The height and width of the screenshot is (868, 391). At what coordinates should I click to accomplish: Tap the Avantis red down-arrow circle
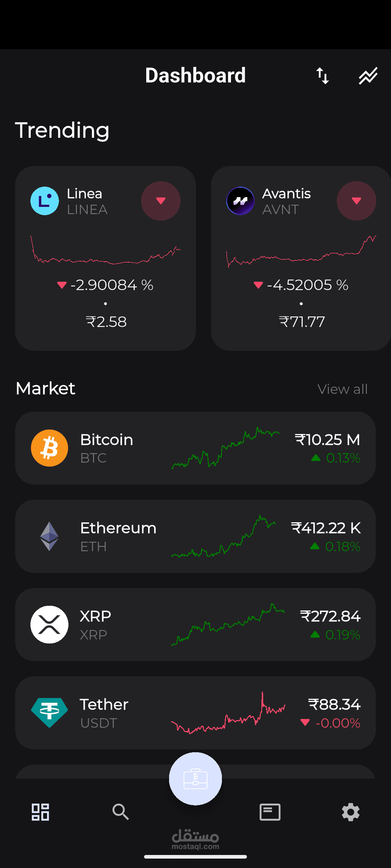coord(356,201)
